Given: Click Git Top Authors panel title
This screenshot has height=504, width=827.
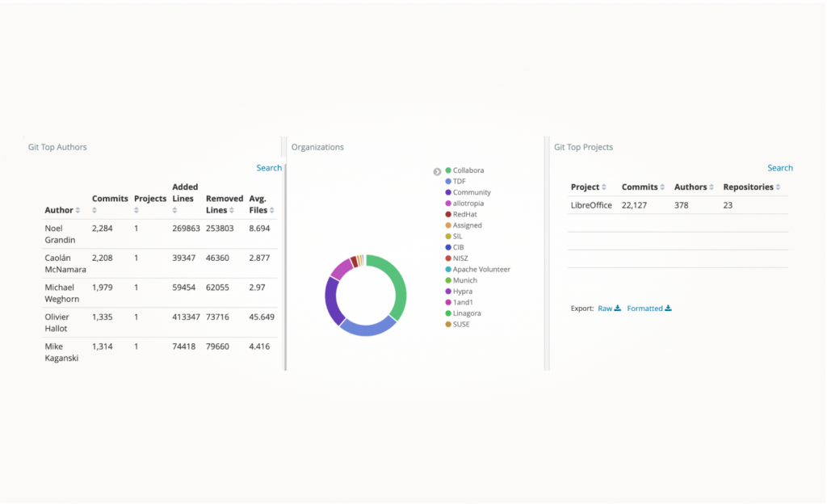Looking at the screenshot, I should coord(57,147).
